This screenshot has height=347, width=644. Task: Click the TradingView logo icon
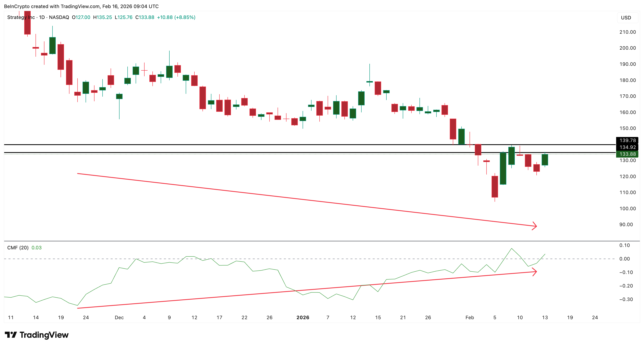point(11,335)
